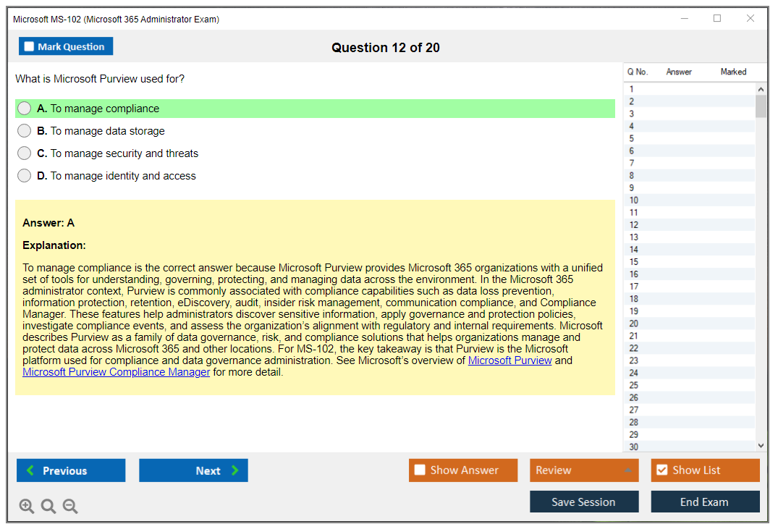The image size is (778, 532).
Task: Click the zoom out magnifier icon
Action: coord(70,506)
